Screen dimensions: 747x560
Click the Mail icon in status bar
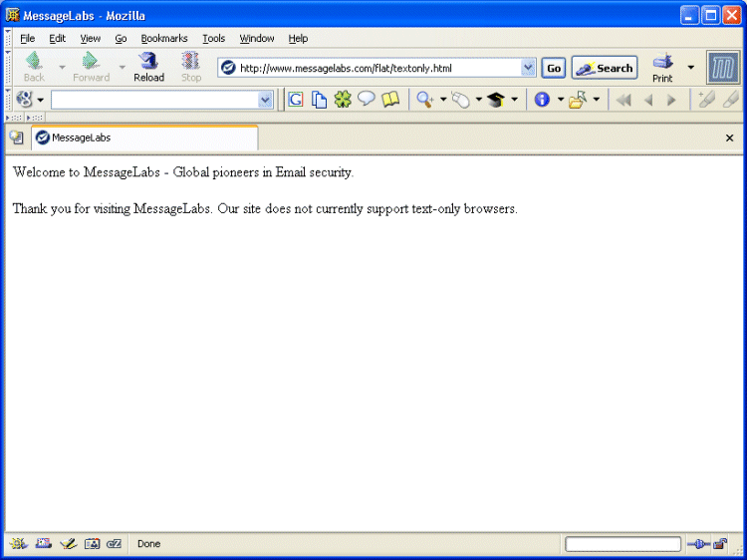[43, 543]
